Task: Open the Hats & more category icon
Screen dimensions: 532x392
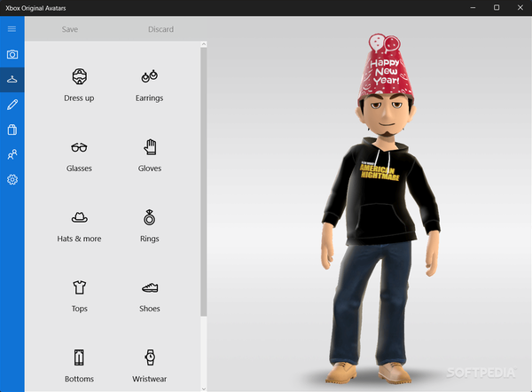Action: tap(80, 217)
